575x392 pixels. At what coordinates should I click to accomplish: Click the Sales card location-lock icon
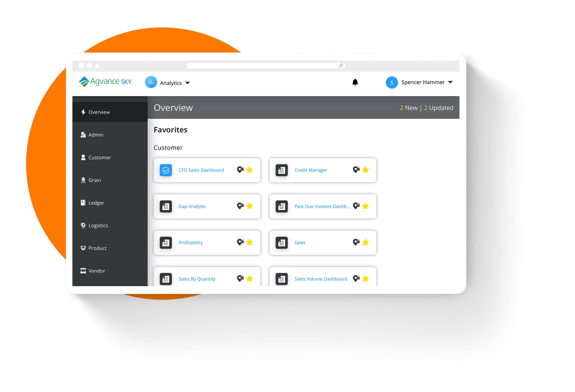click(356, 243)
